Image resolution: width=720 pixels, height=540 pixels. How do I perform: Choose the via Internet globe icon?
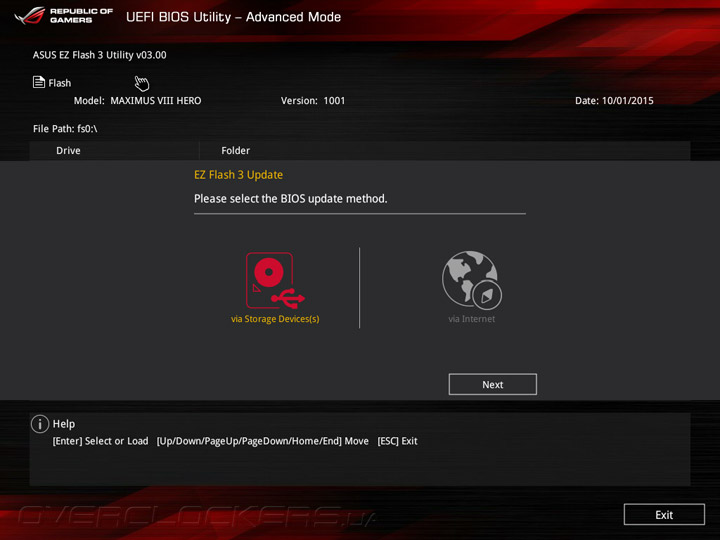[x=472, y=280]
